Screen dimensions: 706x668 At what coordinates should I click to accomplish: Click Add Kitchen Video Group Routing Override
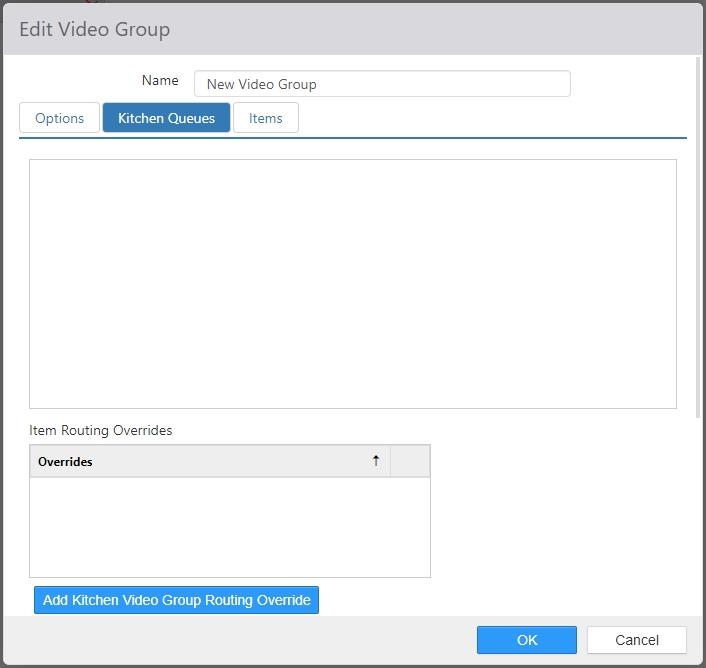tap(176, 600)
